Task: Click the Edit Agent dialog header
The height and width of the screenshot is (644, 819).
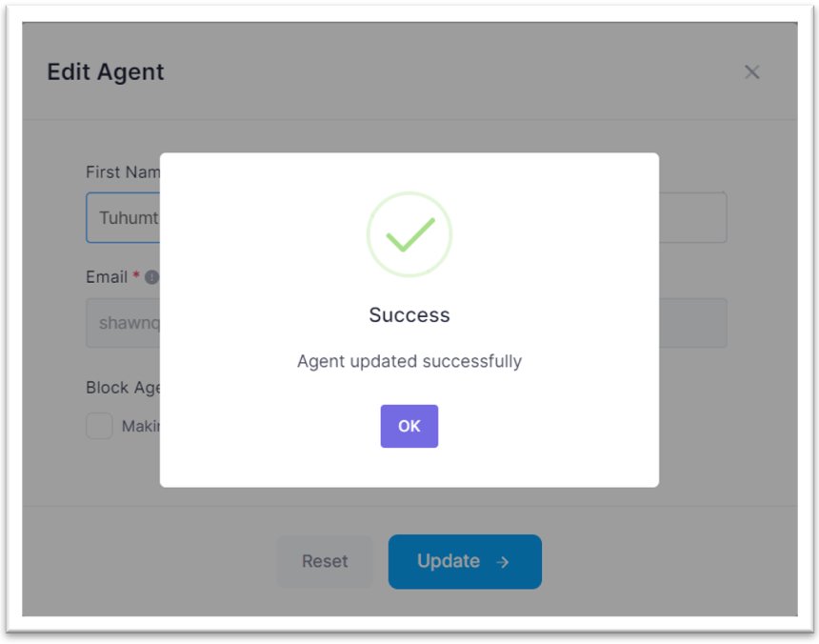Action: (106, 71)
